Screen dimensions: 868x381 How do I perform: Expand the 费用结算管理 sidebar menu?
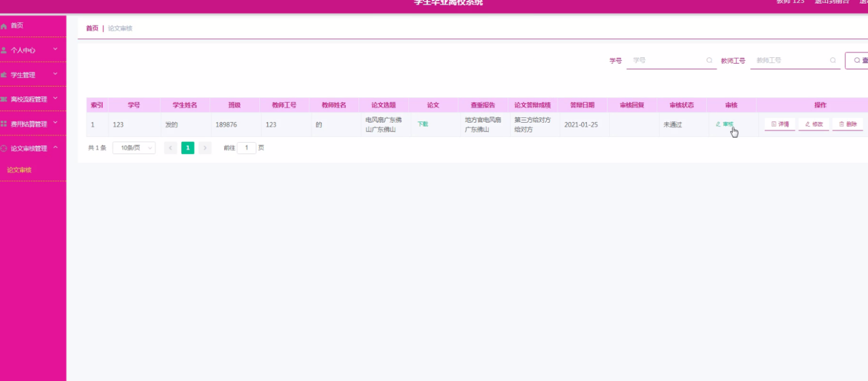(x=33, y=124)
